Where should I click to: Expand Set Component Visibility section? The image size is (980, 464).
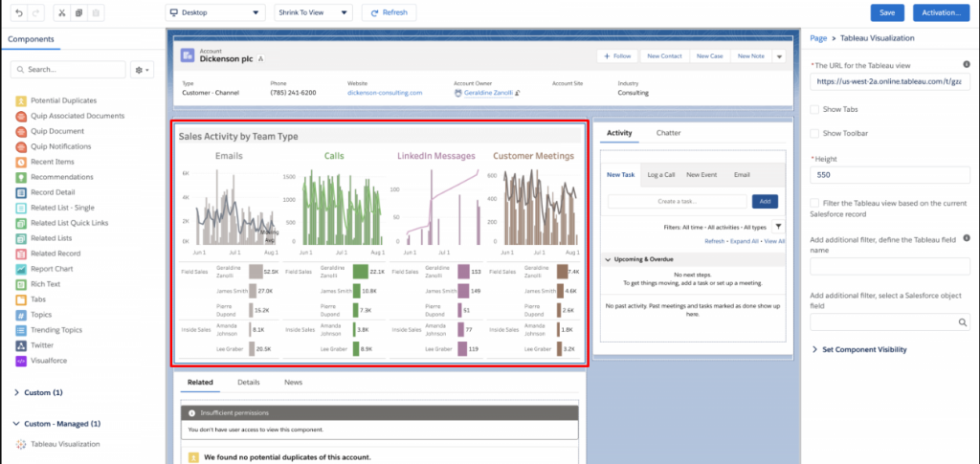point(814,349)
